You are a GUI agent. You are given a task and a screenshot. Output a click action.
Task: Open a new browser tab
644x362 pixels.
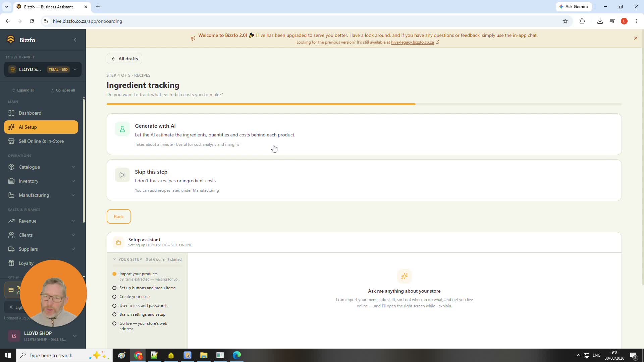[98, 7]
